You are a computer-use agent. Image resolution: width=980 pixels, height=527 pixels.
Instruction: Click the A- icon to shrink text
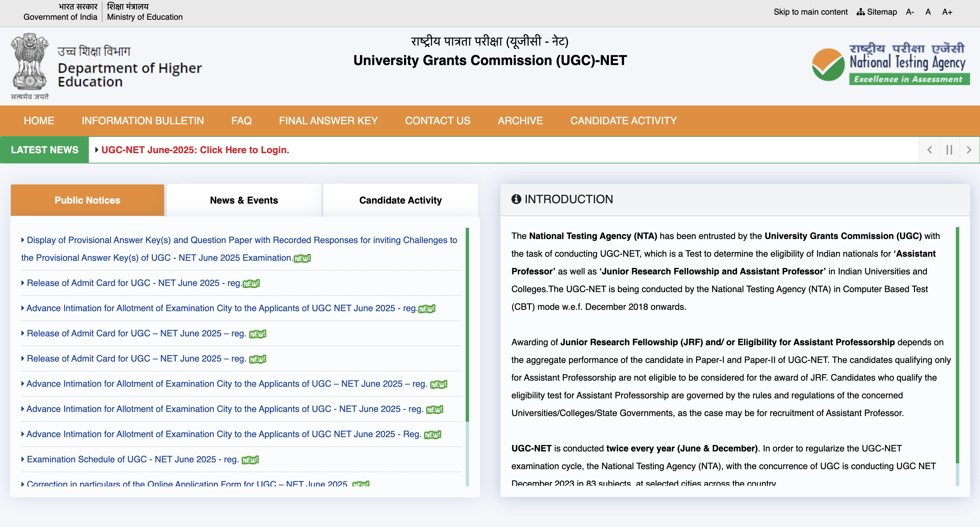pyautogui.click(x=910, y=12)
